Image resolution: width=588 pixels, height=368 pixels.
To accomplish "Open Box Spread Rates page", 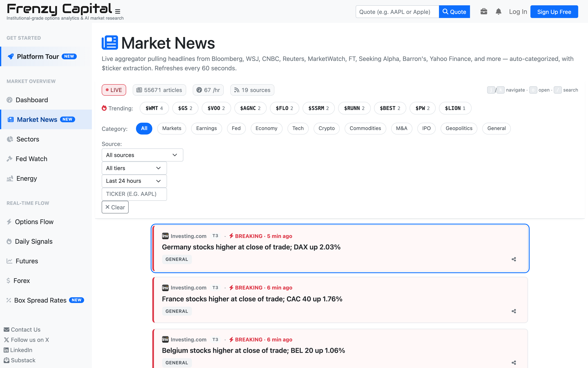I will coord(46,300).
